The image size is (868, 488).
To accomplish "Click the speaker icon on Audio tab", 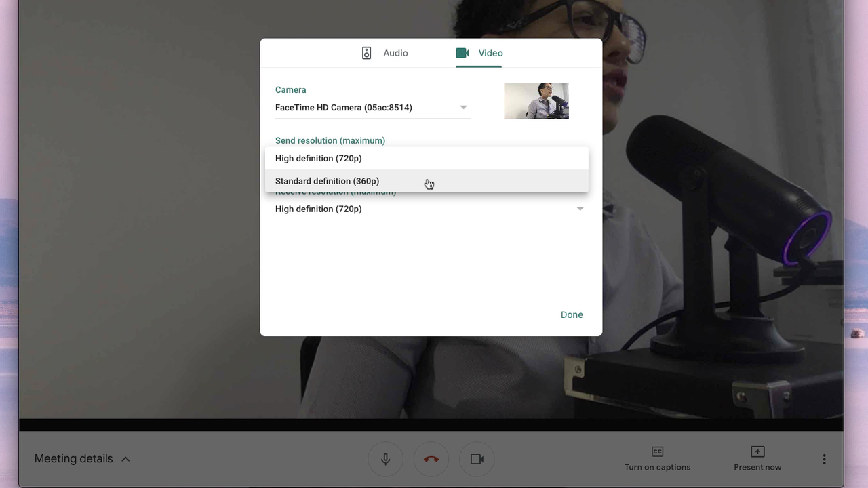I will pyautogui.click(x=366, y=53).
